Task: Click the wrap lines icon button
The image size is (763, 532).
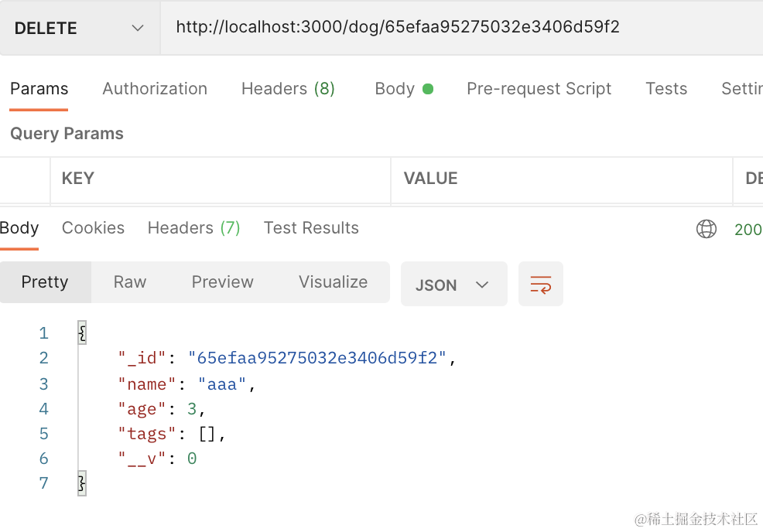Action: [540, 285]
